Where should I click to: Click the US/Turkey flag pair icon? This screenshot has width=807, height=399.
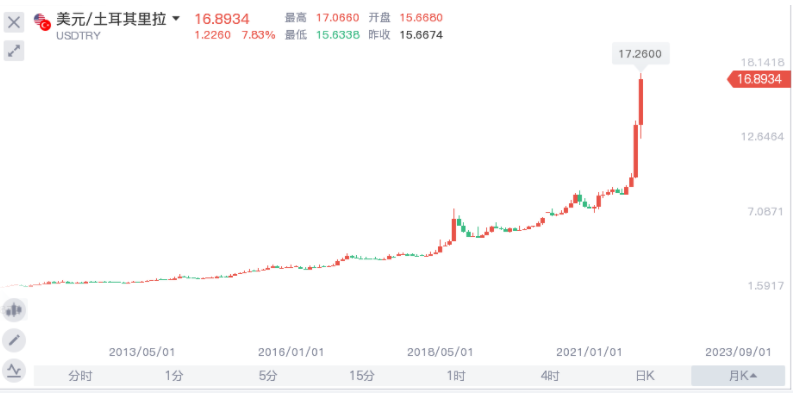(42, 22)
